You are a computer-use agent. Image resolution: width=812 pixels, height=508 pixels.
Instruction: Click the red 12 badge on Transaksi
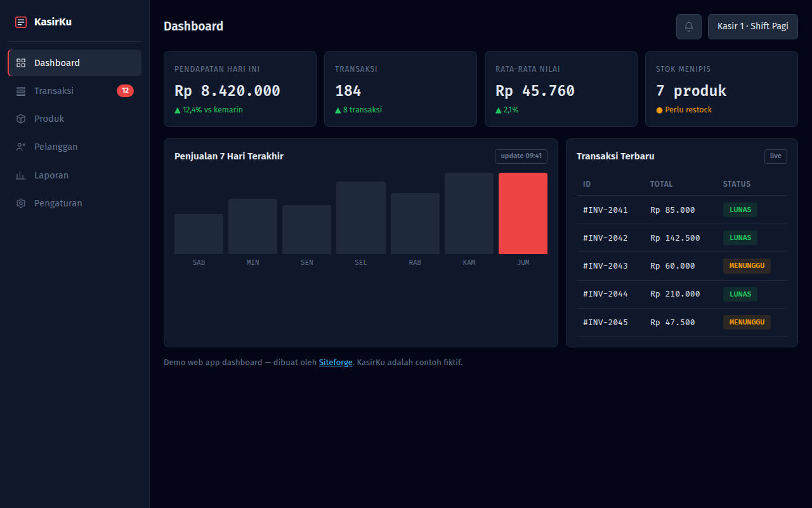[125, 91]
